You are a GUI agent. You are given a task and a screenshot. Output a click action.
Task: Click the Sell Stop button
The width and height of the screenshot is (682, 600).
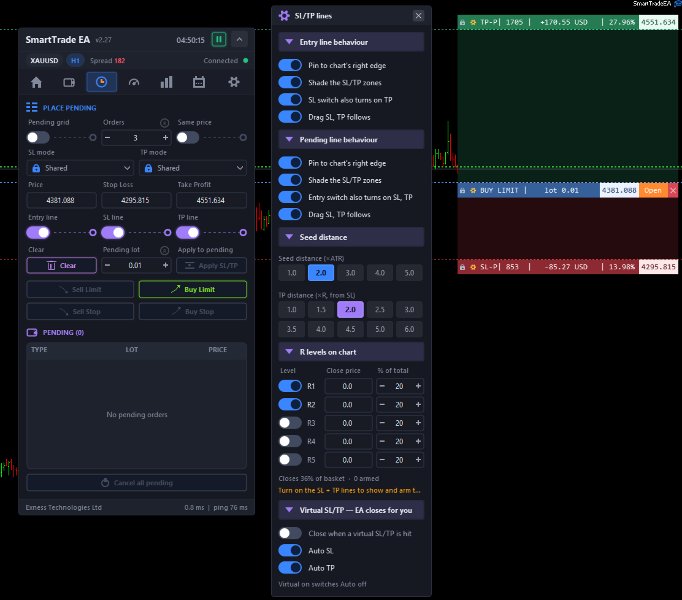coord(80,312)
